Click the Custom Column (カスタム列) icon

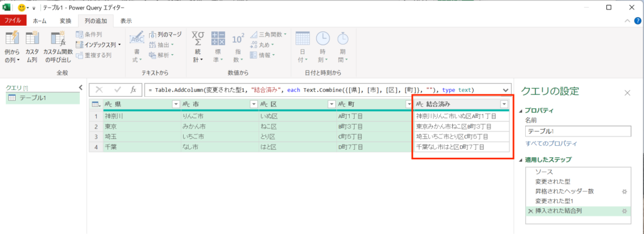click(x=32, y=38)
